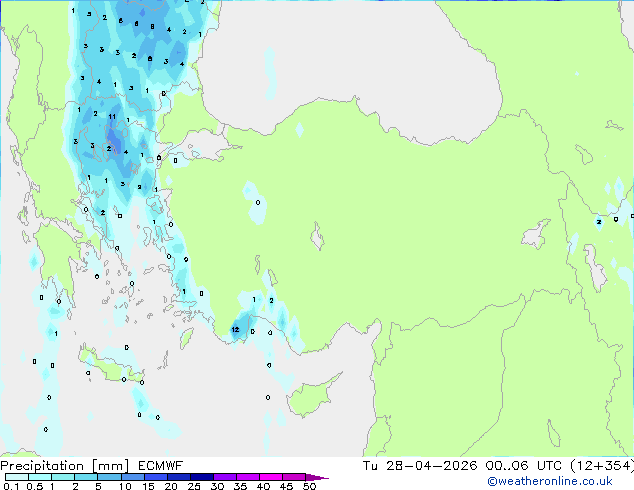Click the legend label '0.5'
Viewport: 634px width, 490px height.
click(35, 486)
